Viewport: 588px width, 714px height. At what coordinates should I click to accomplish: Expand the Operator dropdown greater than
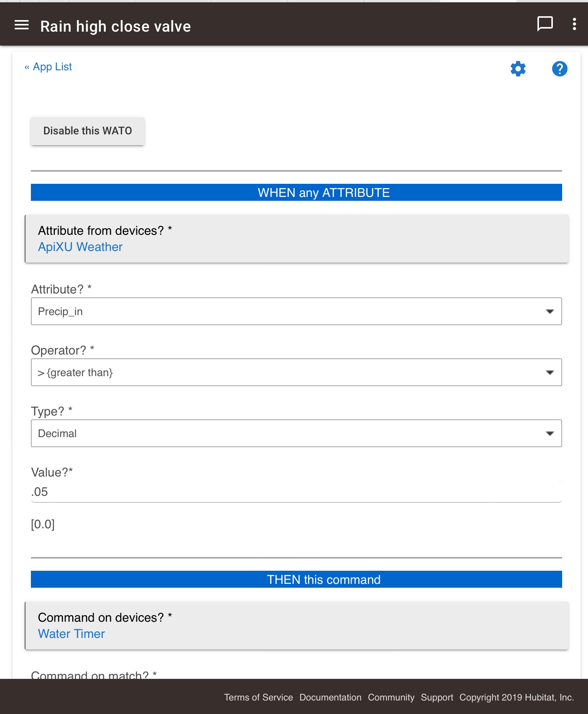pos(297,372)
